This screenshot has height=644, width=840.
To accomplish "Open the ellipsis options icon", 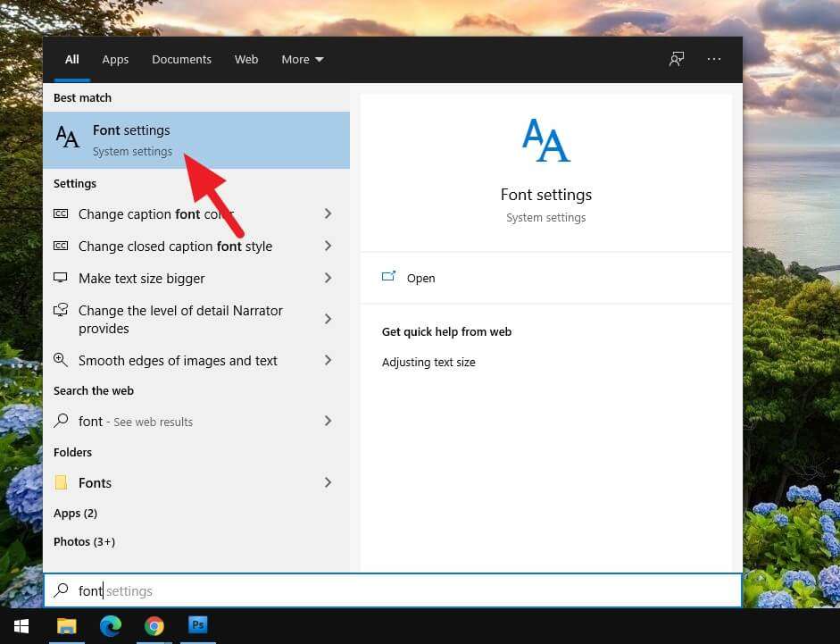I will (714, 59).
